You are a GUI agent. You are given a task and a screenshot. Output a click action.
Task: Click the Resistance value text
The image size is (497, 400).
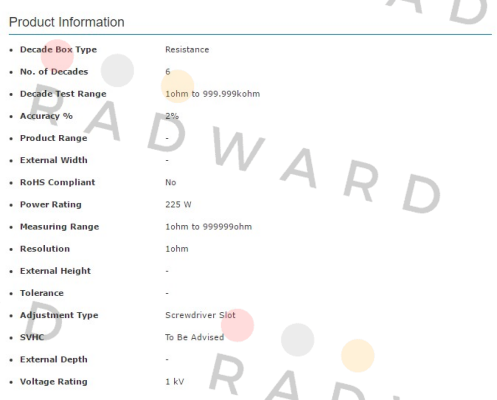click(x=187, y=50)
